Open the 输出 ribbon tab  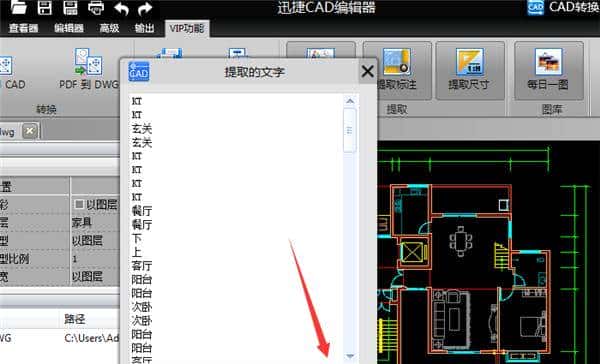click(145, 28)
